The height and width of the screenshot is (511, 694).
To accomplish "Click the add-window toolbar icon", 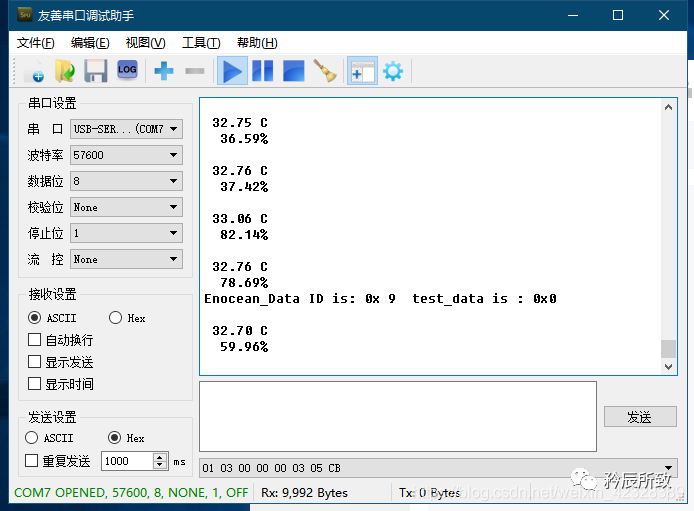I will click(x=362, y=71).
